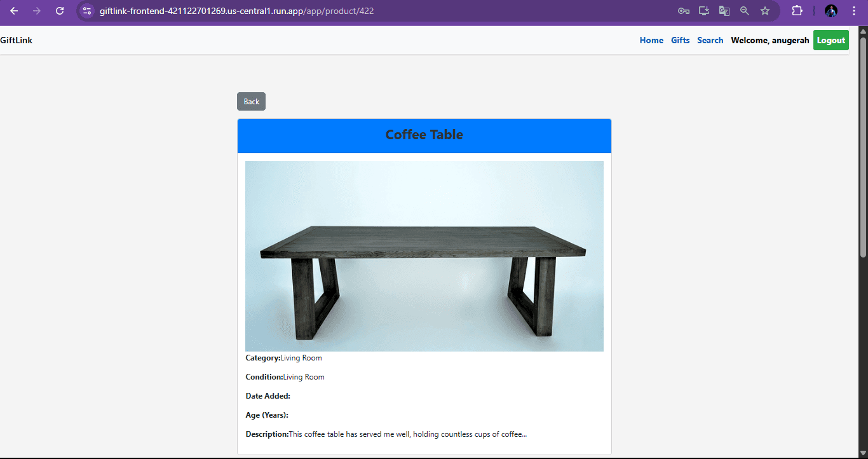Open site information via the tune icon
The height and width of the screenshot is (459, 868).
[86, 11]
